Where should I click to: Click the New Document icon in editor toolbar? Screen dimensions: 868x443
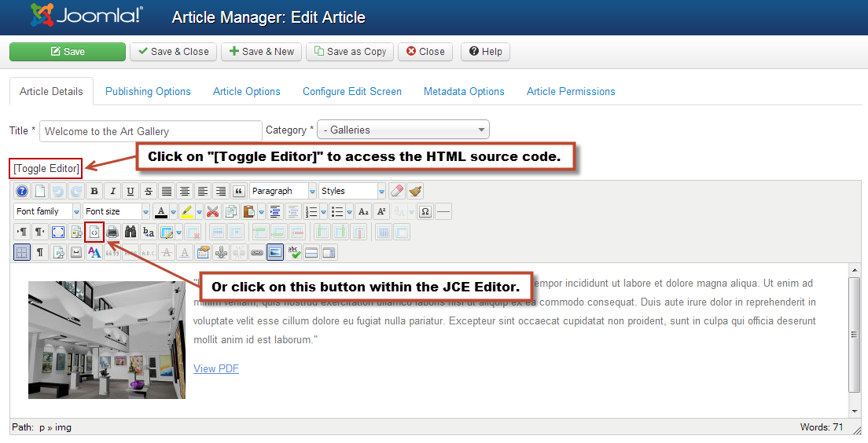point(40,192)
